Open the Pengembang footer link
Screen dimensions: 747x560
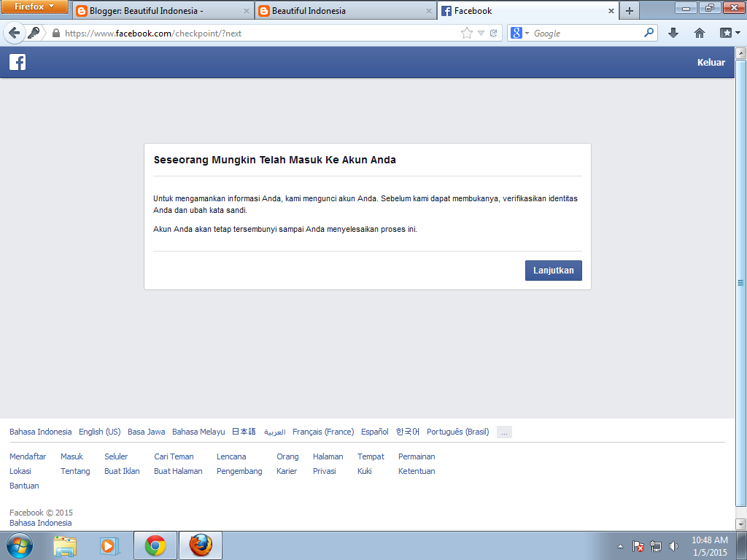click(x=239, y=472)
